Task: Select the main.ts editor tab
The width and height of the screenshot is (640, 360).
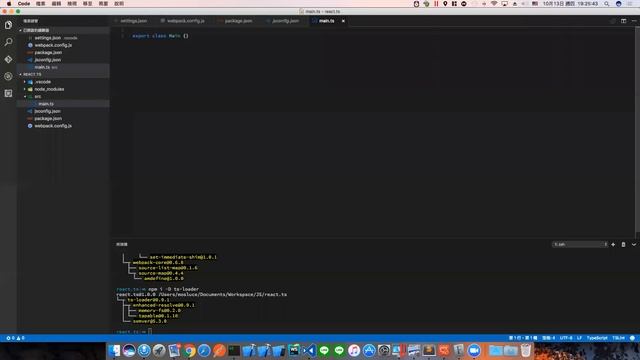Action: point(327,21)
